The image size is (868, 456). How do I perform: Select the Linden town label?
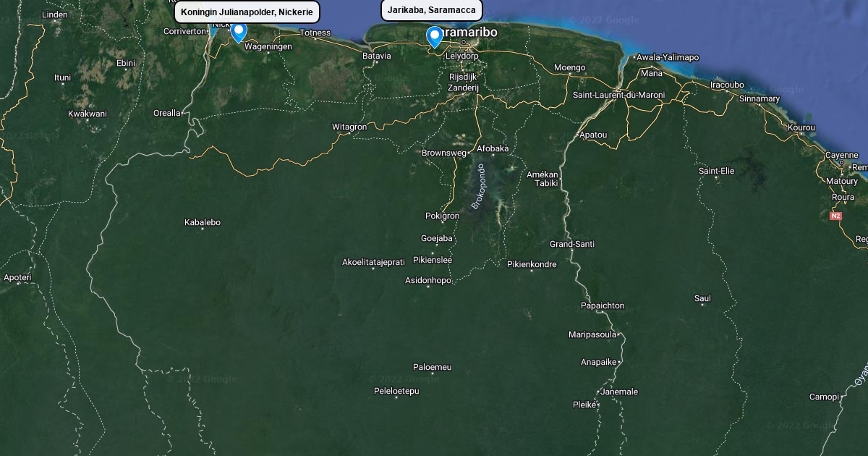(x=55, y=14)
